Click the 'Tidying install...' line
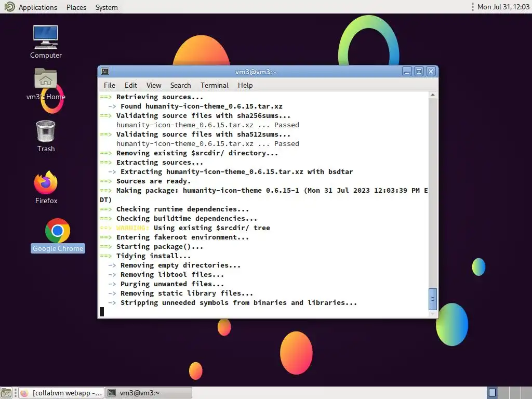Viewport: 532px width, 399px height. (145, 256)
